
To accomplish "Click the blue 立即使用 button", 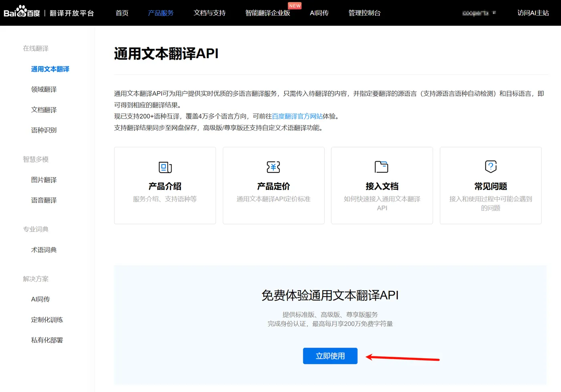I will click(330, 356).
